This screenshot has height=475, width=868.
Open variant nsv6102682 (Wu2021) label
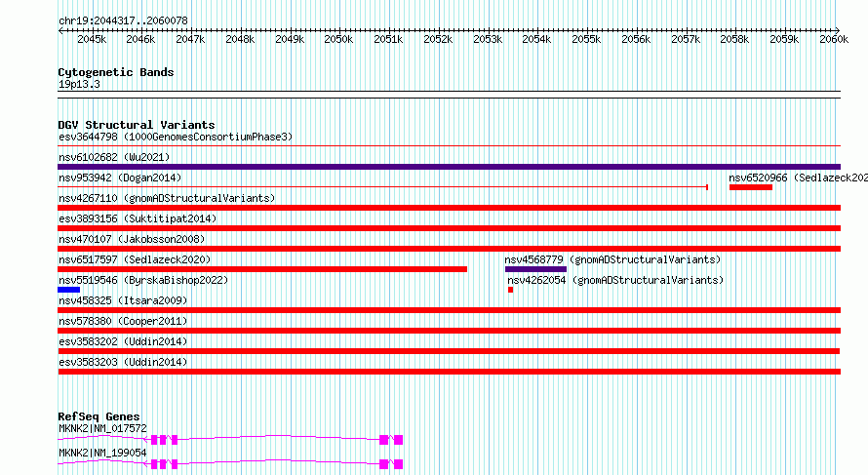coord(114,157)
